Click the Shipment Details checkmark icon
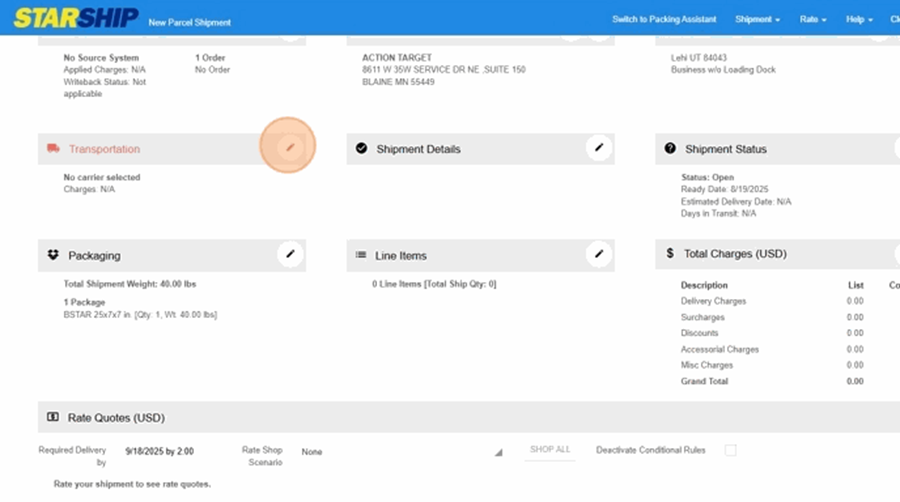The image size is (900, 502). 361,149
